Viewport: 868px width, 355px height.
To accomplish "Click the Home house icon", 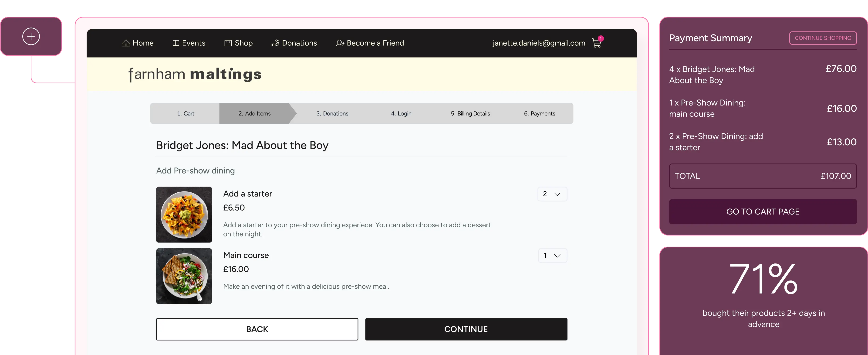I will click(x=126, y=43).
